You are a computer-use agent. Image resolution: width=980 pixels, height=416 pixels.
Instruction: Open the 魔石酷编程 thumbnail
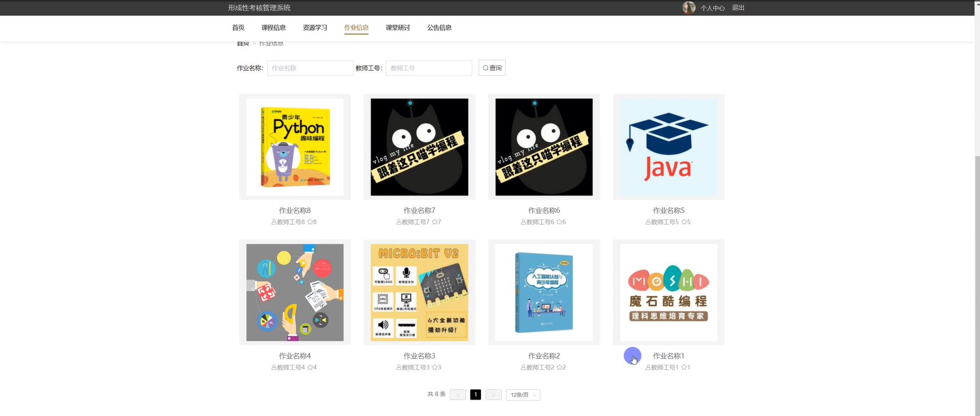click(668, 292)
